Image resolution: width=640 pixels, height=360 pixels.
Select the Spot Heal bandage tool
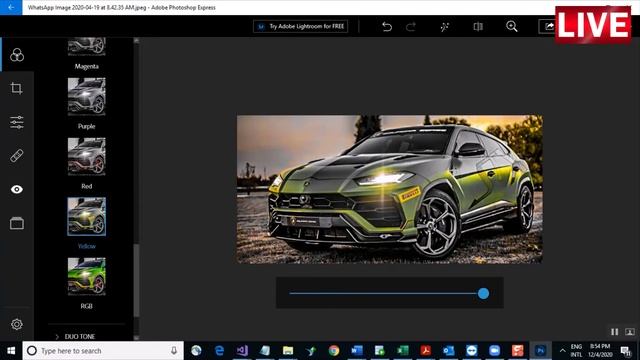tap(17, 156)
